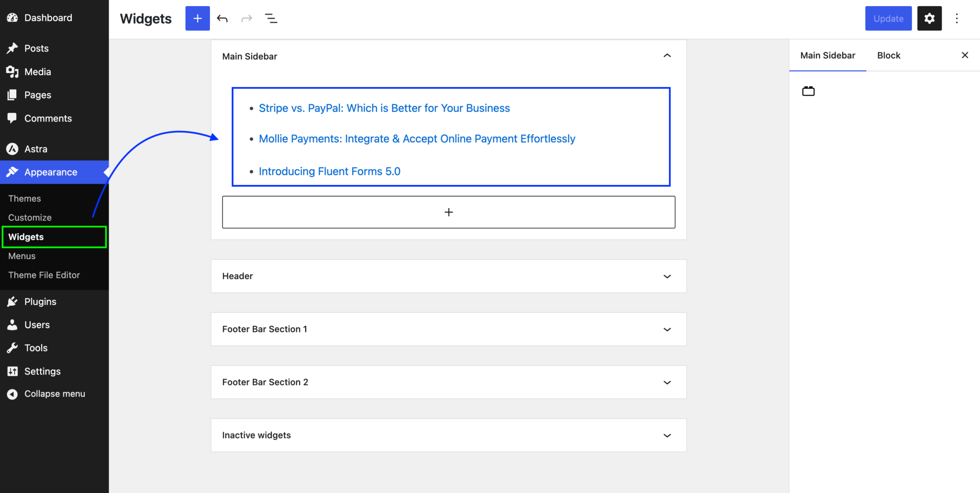Open Plugins from the admin menu
980x493 pixels.
[x=40, y=302]
